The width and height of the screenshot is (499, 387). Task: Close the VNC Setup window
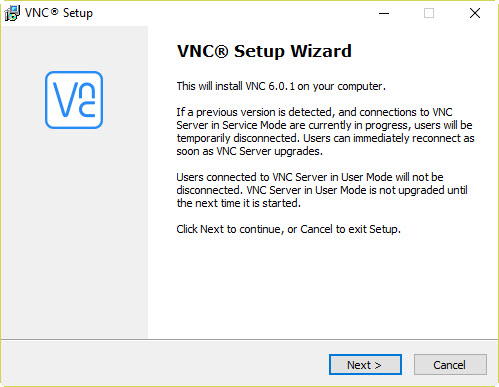[x=475, y=13]
